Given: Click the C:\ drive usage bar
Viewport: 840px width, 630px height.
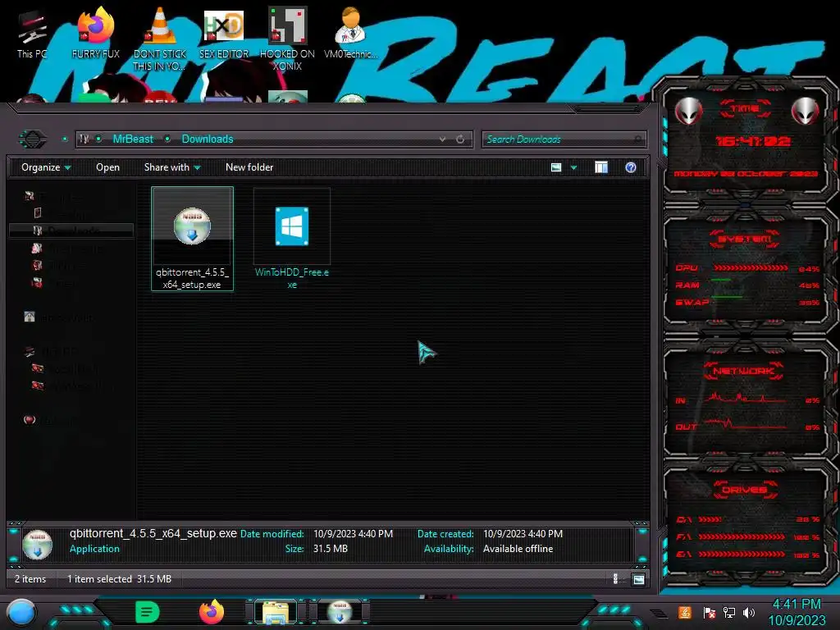Looking at the screenshot, I should pos(710,519).
